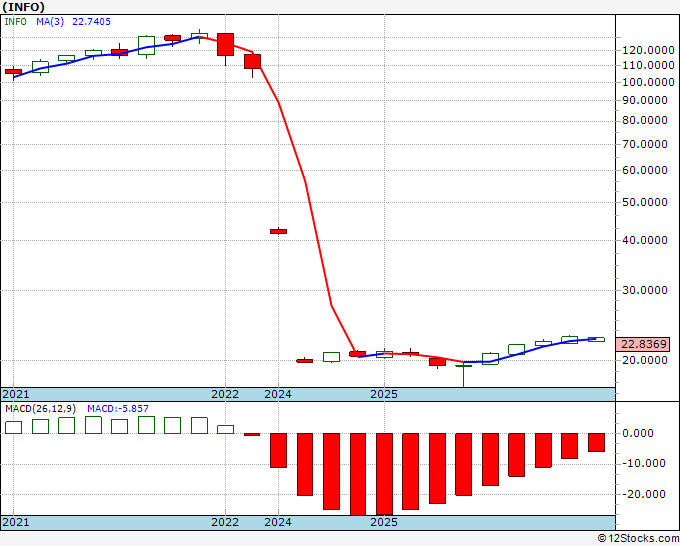Viewport: 680px width, 546px height.
Task: Click the 22.7405 moving average value
Action: [x=92, y=21]
